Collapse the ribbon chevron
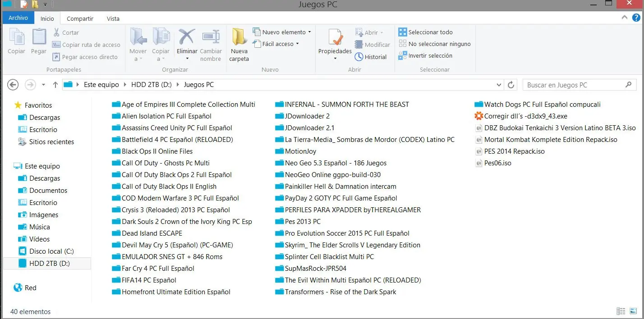Viewport: 644px width, 319px height. click(625, 18)
